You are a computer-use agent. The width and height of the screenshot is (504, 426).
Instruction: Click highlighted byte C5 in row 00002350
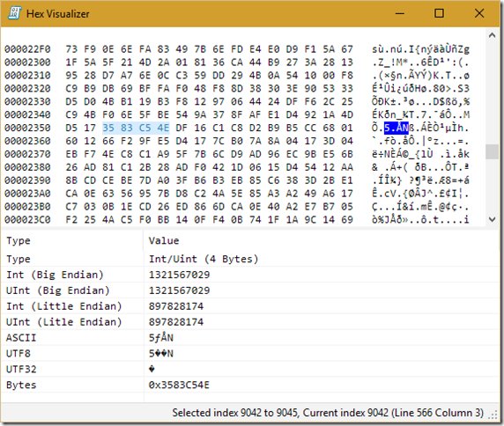pyautogui.click(x=145, y=128)
